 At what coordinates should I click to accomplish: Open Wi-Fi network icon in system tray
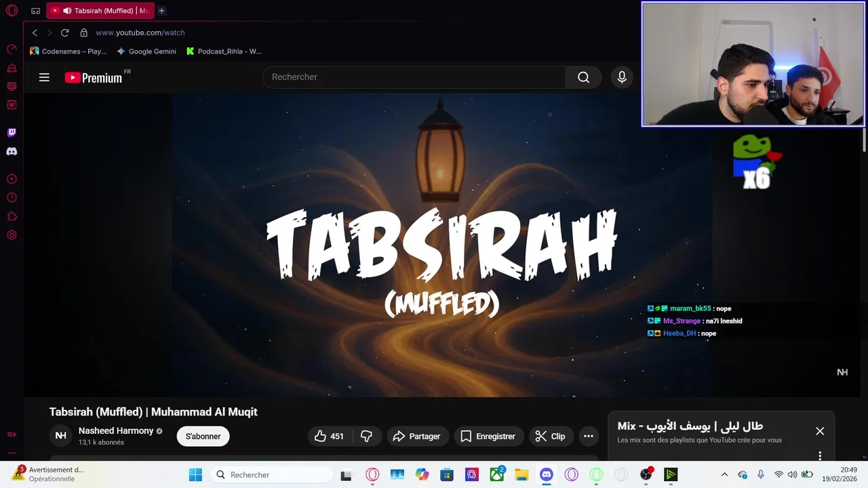[x=778, y=474]
